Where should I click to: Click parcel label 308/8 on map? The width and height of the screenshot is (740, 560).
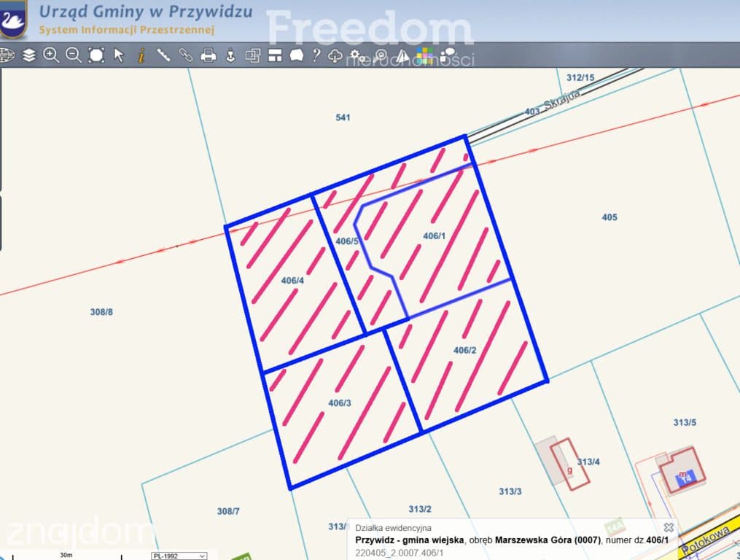click(x=101, y=311)
